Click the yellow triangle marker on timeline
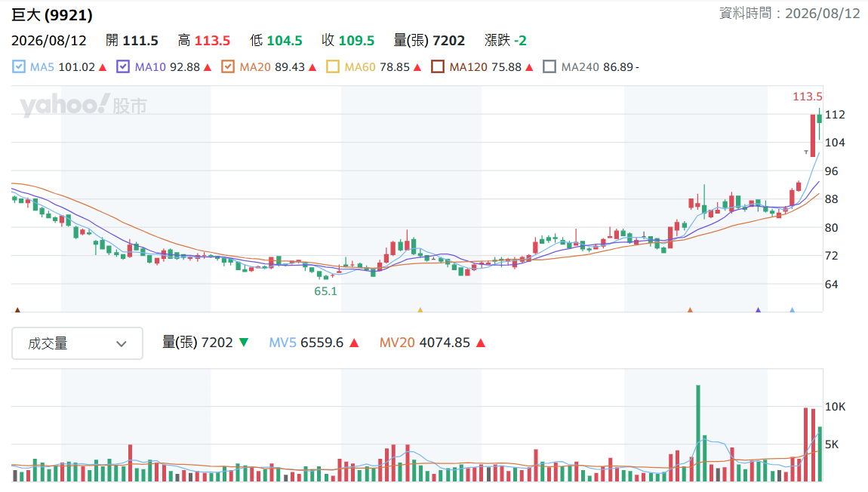 point(420,310)
